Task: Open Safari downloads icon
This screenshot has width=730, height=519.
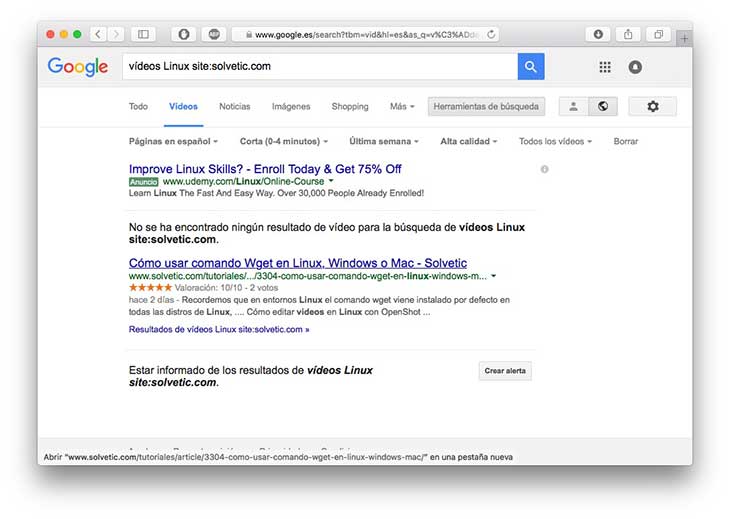Action: pyautogui.click(x=598, y=34)
